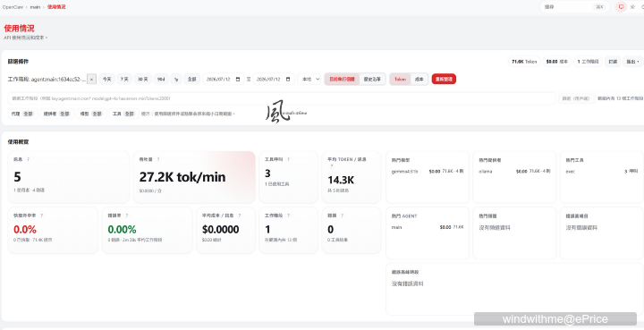
Task: Click the 0.00% error rate value
Action: [122, 229]
